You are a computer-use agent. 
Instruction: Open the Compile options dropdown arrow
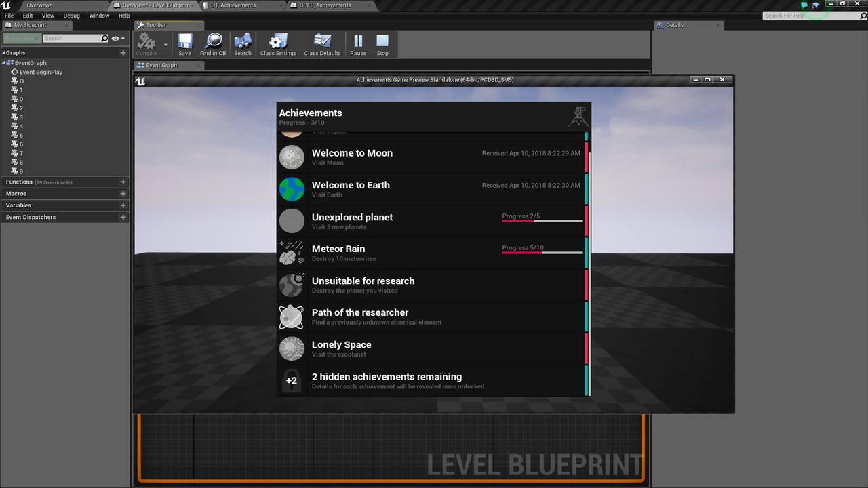165,45
